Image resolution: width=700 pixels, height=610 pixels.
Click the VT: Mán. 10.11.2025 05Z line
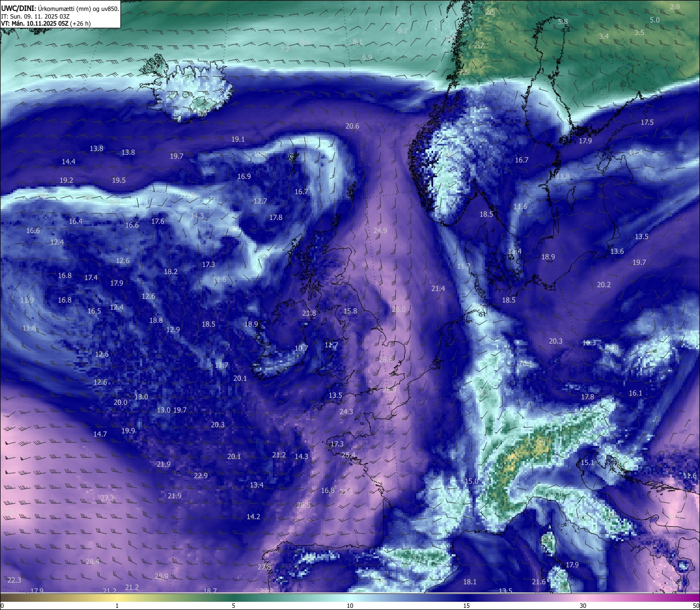tap(46, 24)
